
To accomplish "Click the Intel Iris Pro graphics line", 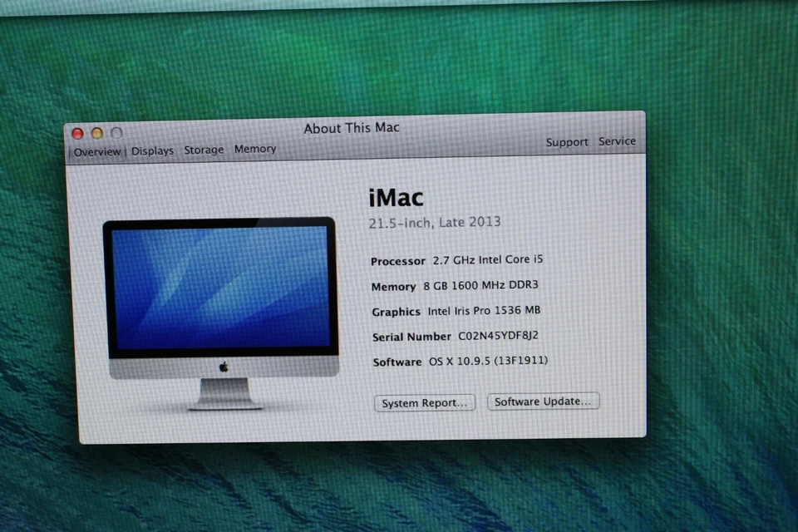I will coord(483,311).
